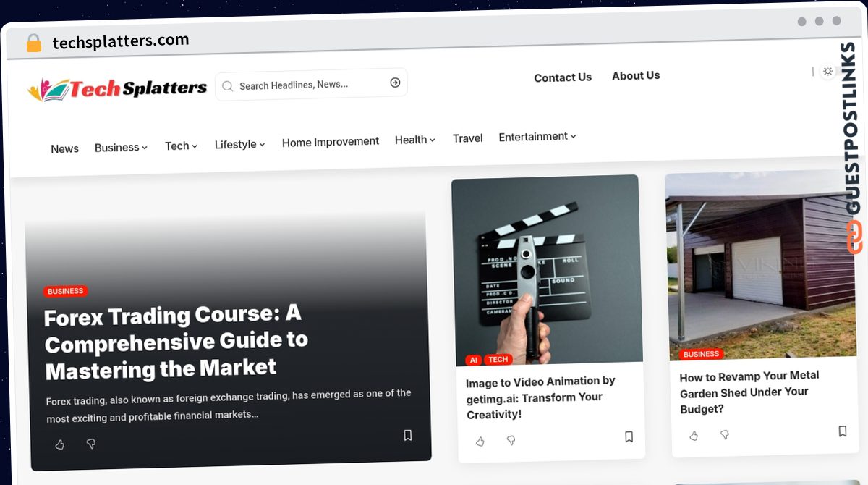868x485 pixels.
Task: Open the Home Improvement menu item
Action: [331, 142]
